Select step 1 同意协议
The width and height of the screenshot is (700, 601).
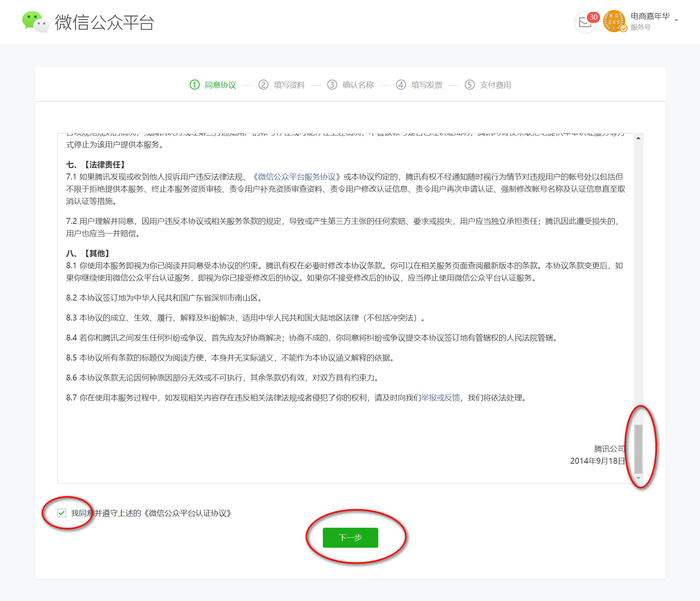click(x=213, y=85)
